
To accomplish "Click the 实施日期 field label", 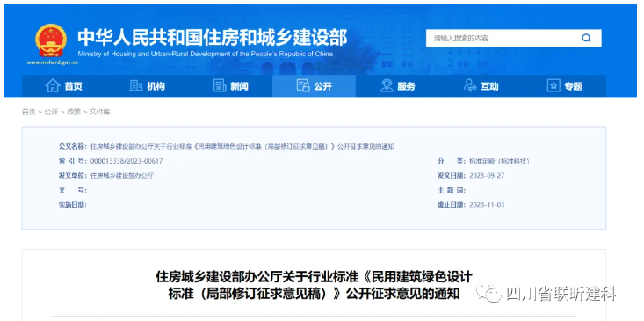I will 73,205.
